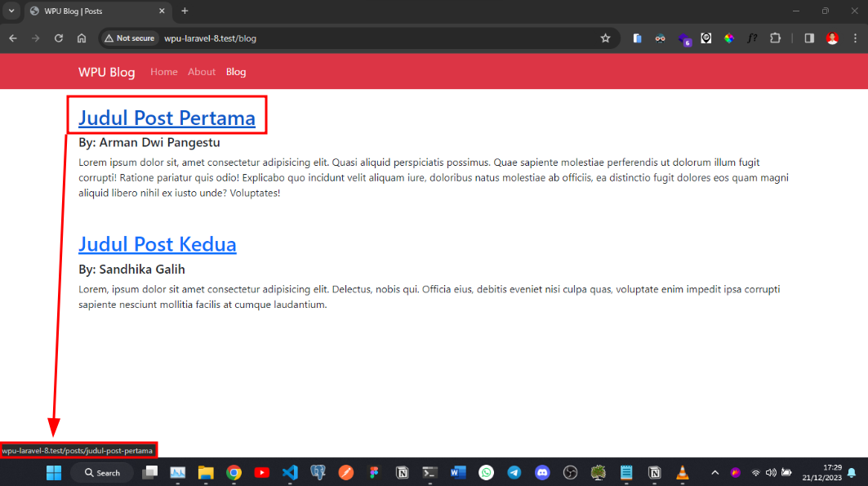This screenshot has width=868, height=486.
Task: Click the WPU Blog brand link
Action: (x=106, y=72)
